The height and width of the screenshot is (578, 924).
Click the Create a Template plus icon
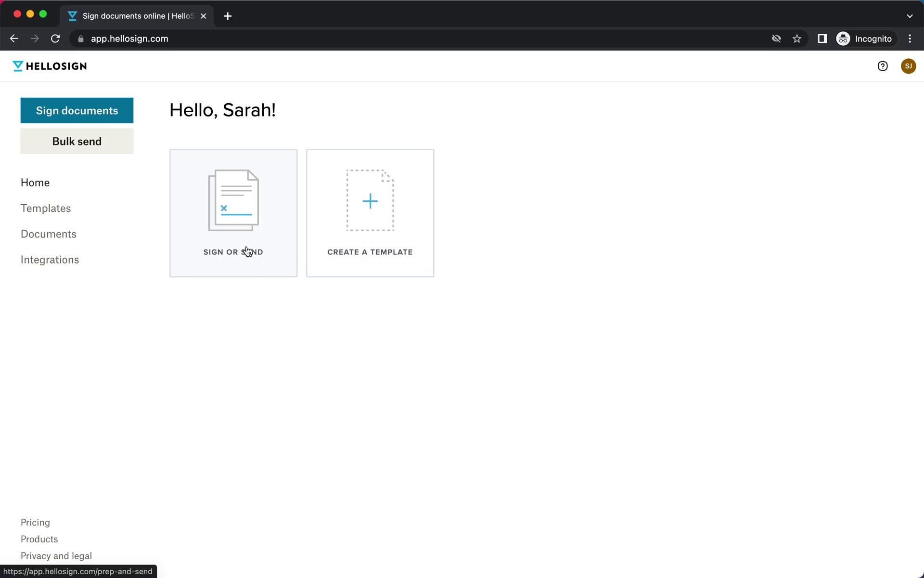pos(370,200)
